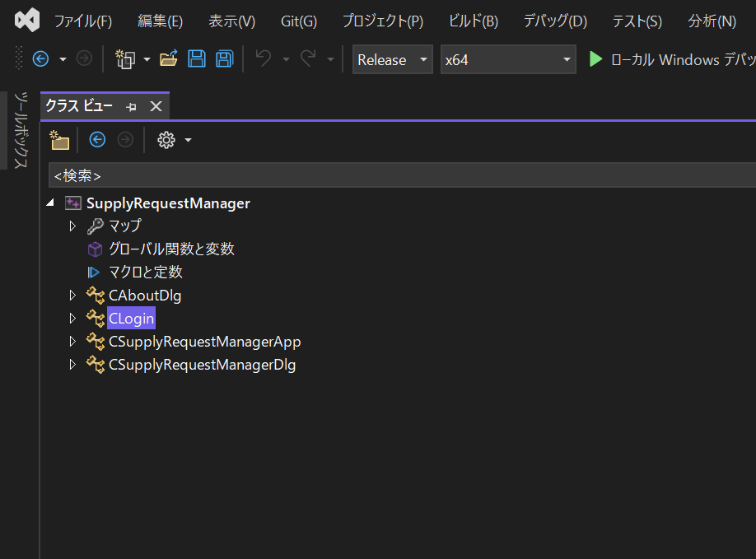The height and width of the screenshot is (559, 756).
Task: Pin the Class View panel
Action: (131, 106)
